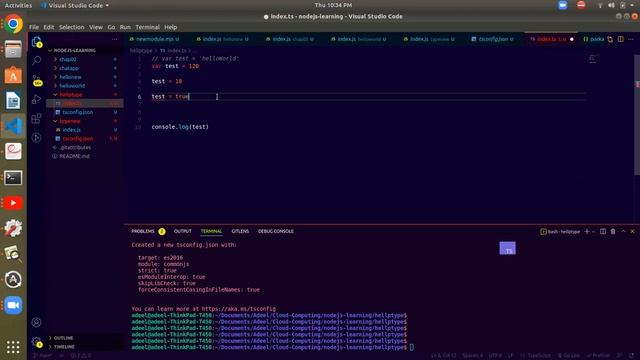Switch to the PROBLEMS panel tab
Viewport: 640px width, 360px height.
coord(143,231)
